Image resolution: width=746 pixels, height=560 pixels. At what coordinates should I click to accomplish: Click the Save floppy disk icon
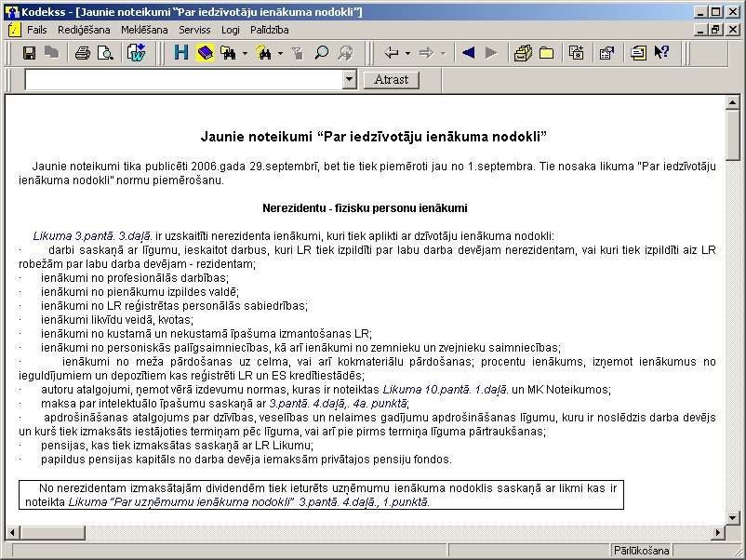(30, 53)
